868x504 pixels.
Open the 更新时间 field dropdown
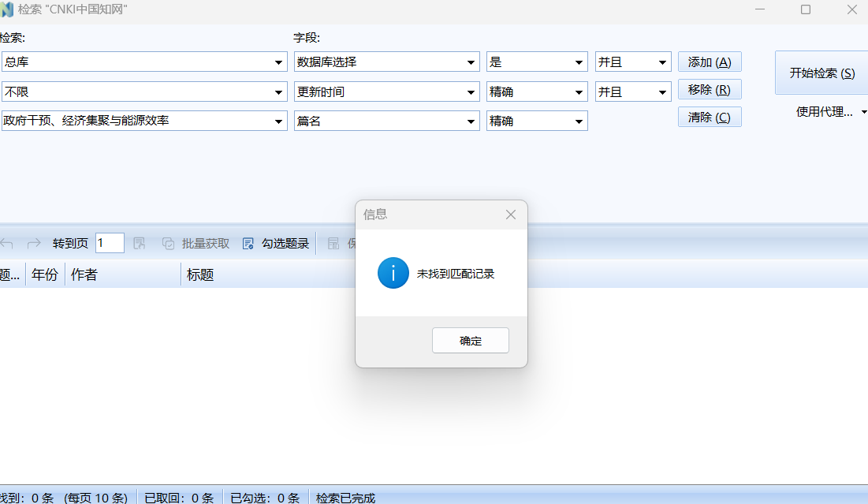472,91
